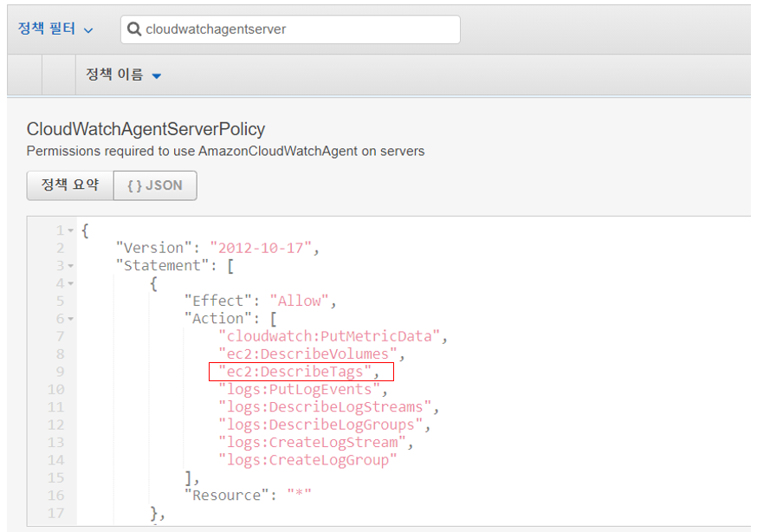The height and width of the screenshot is (532, 757).
Task: Click the "Allow" effect value
Action: click(300, 302)
